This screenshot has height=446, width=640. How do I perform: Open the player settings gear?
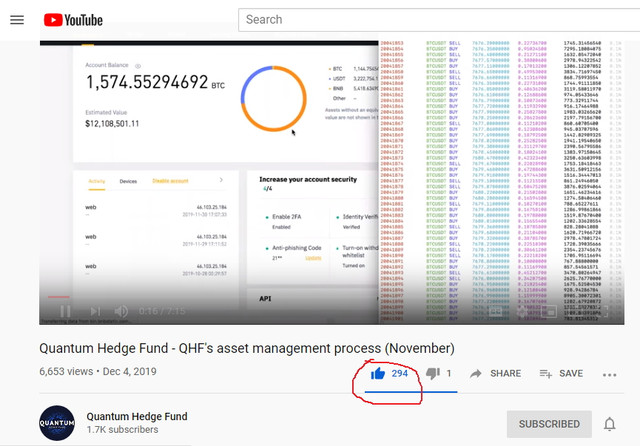point(522,312)
